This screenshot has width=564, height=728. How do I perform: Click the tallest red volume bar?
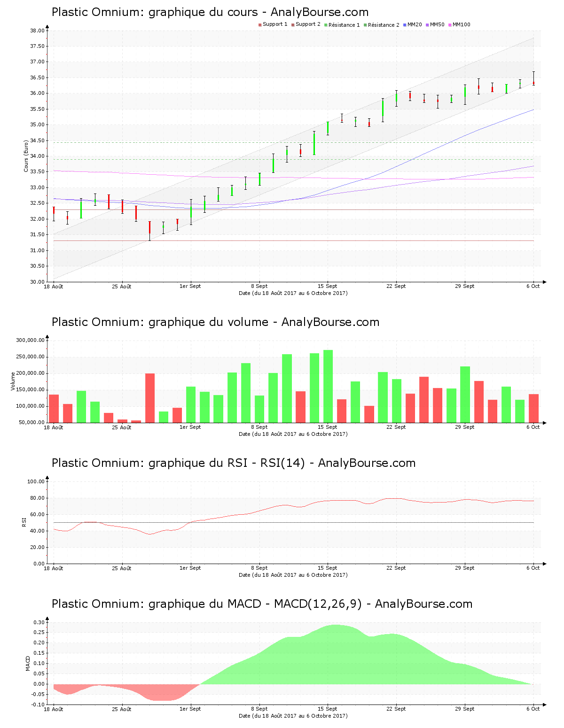(x=150, y=398)
